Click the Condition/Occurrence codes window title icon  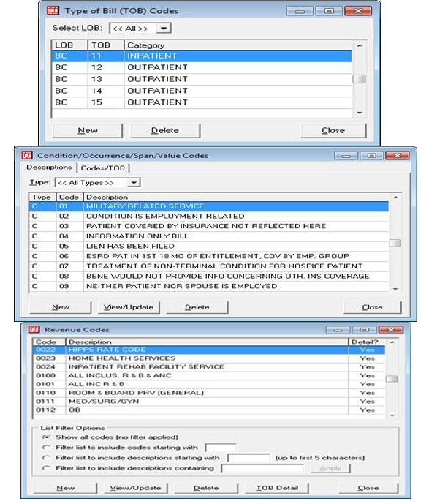tap(27, 155)
